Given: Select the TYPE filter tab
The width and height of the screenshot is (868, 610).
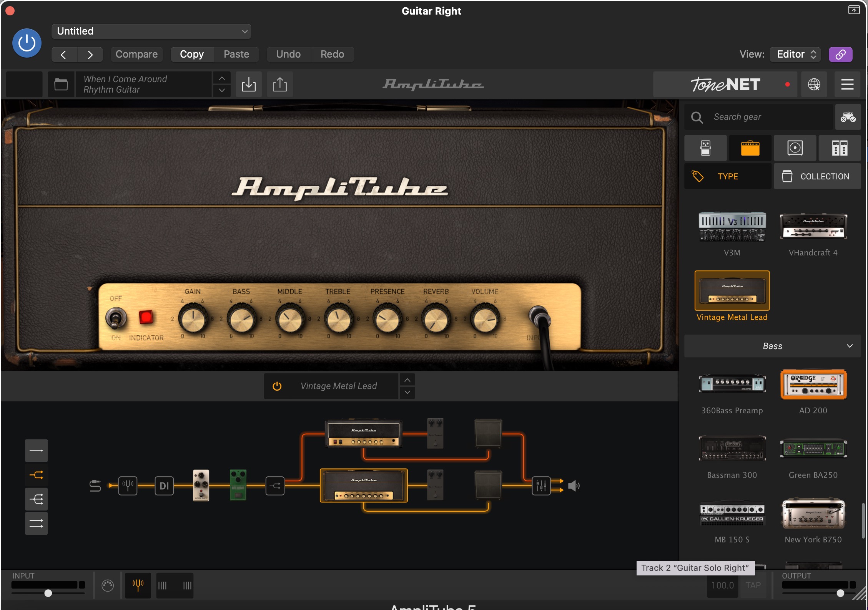Looking at the screenshot, I should [728, 176].
